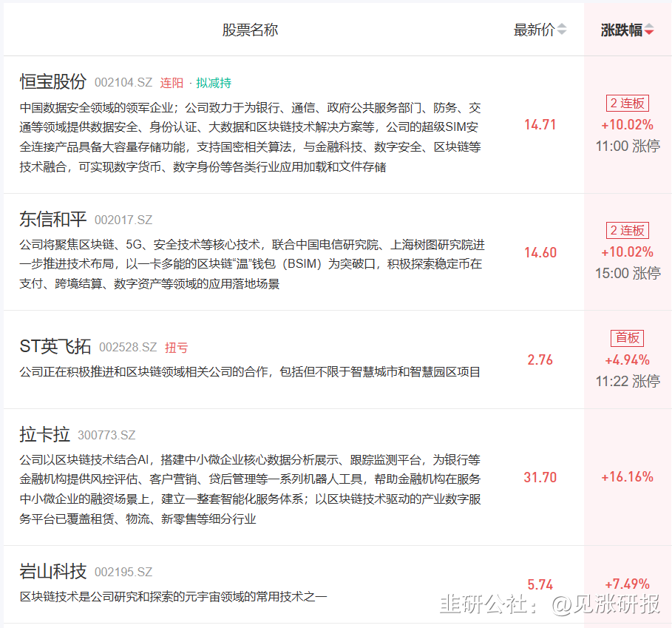Click the 股票名称 column header
672x628 pixels.
click(250, 30)
